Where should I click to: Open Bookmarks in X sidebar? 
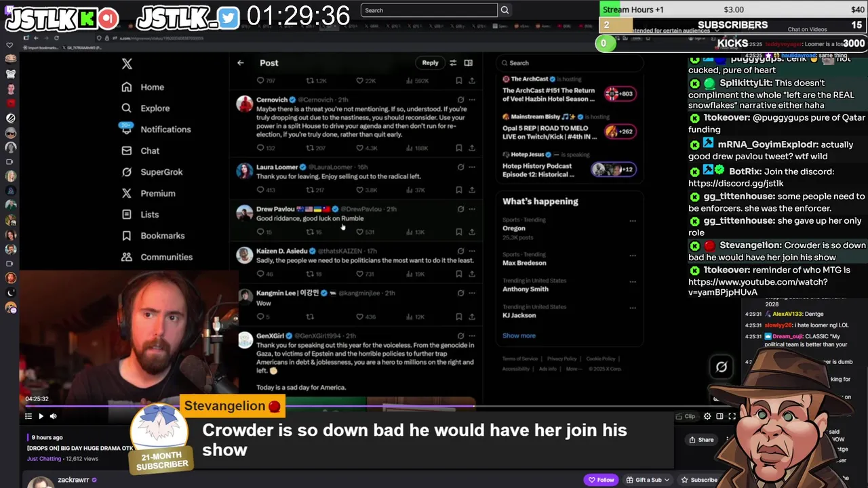point(153,236)
